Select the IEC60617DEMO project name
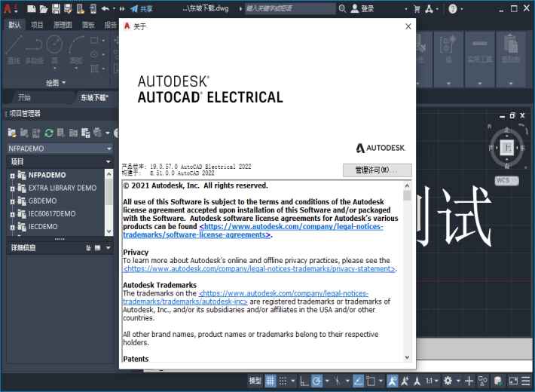Viewport: 535px width, 392px height. pos(52,214)
